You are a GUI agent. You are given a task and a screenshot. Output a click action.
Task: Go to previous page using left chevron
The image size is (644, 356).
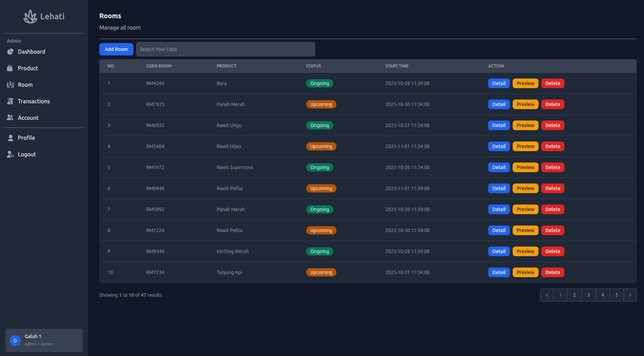(x=547, y=295)
